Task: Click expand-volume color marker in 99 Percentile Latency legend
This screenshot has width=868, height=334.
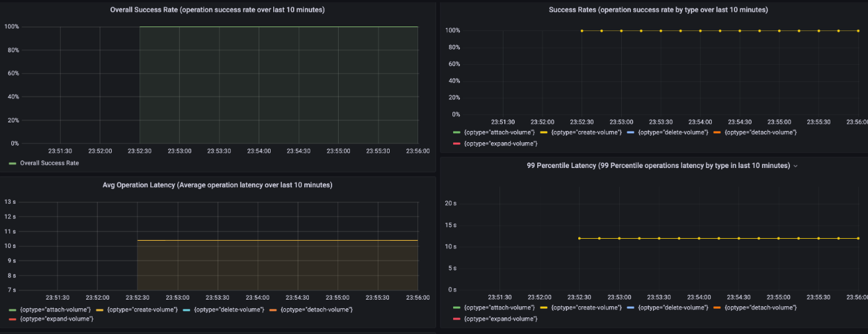Action: (x=455, y=319)
